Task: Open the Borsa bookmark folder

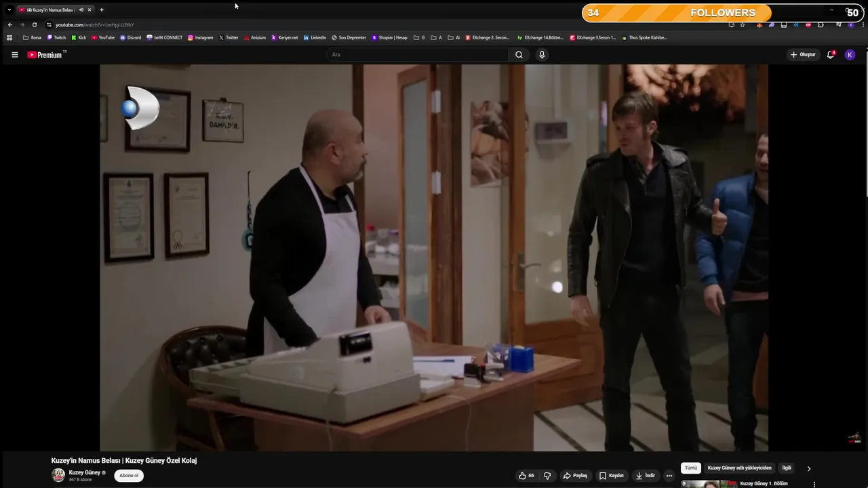Action: [x=33, y=38]
